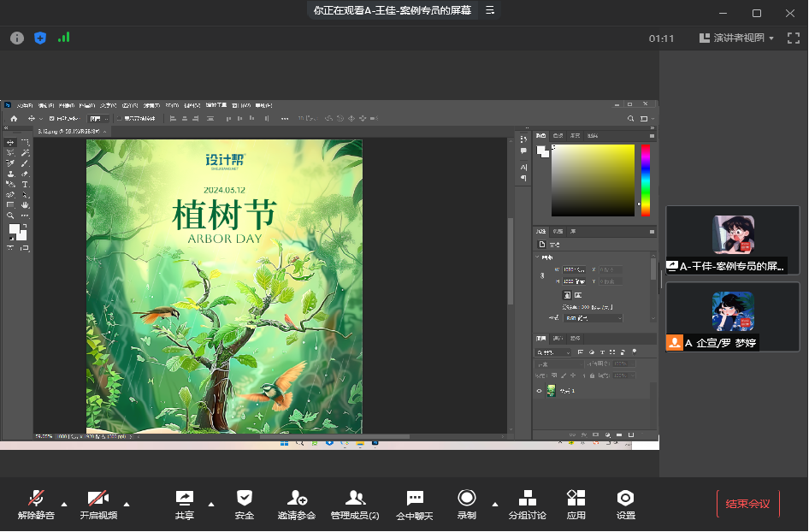
Task: Click the rainbow hue slider strip
Action: [646, 180]
